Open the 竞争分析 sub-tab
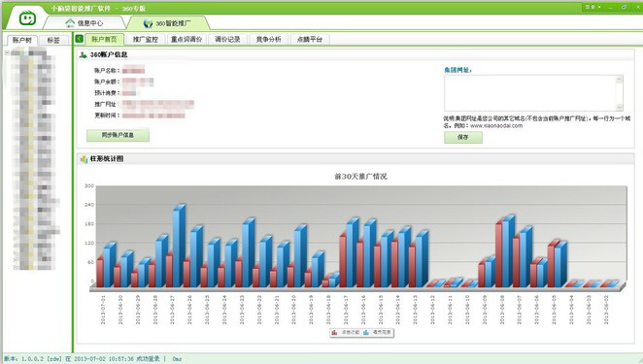This screenshot has height=364, width=643. tap(269, 40)
